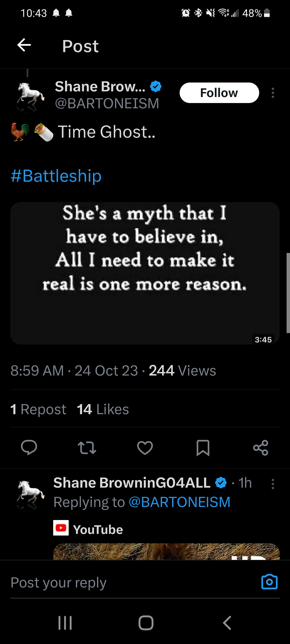Like the post with heart icon
290x644 pixels.
145,448
